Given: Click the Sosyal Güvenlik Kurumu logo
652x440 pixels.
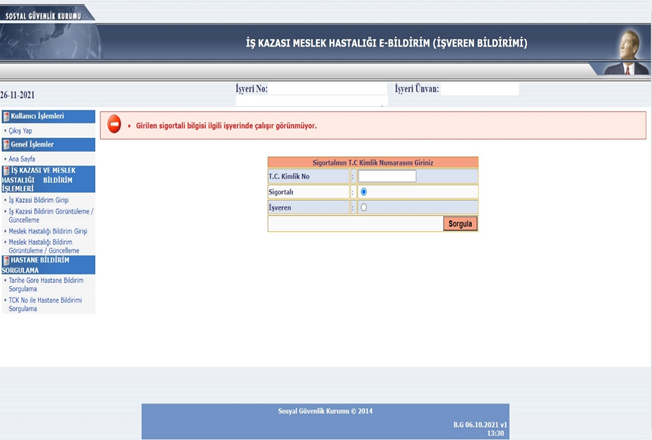Looking at the screenshot, I should click(43, 16).
